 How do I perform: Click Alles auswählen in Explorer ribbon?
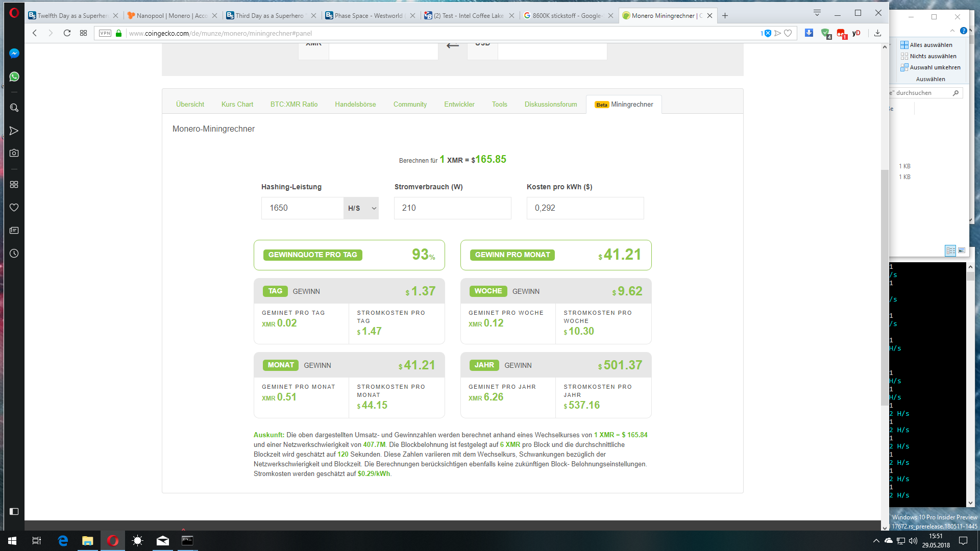(x=926, y=45)
